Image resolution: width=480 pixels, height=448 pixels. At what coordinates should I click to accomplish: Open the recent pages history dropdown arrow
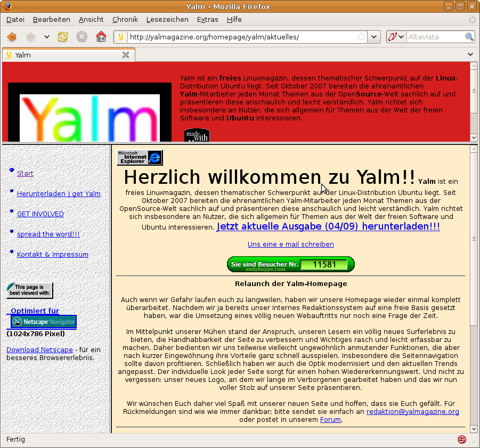pos(46,37)
